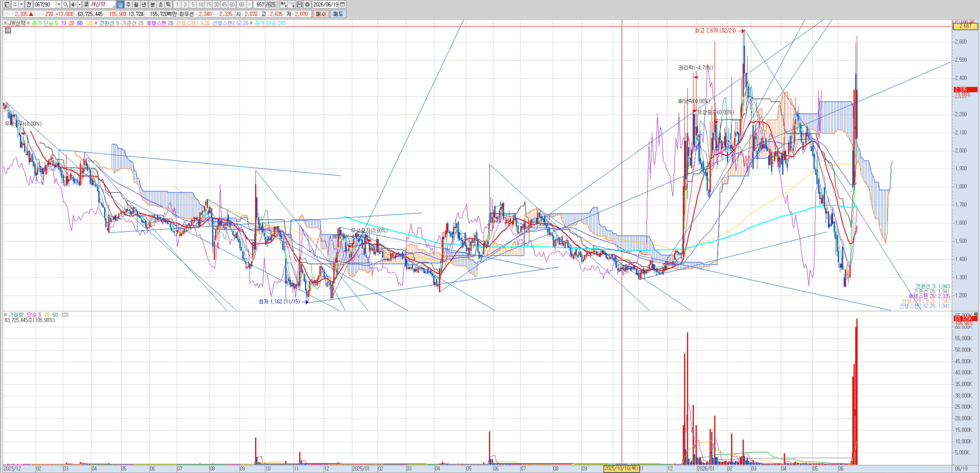Select the 주 weekly period
The image size is (980, 473).
(128, 5)
